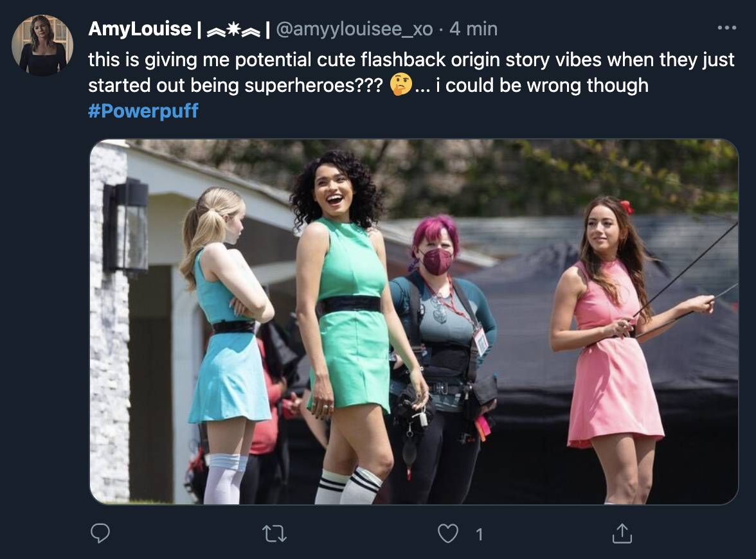Click the AmyLouise display name
The image size is (756, 559).
(x=139, y=29)
